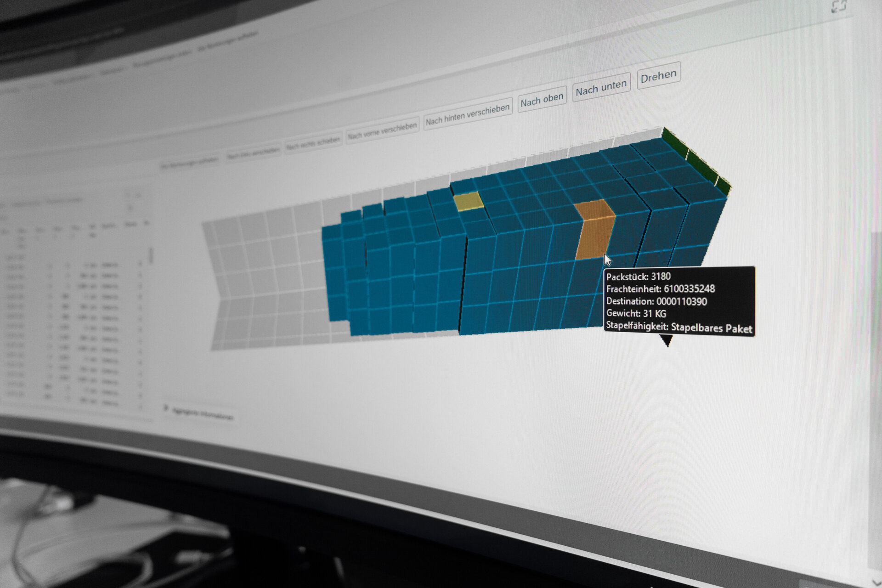
Task: Click Nach vorne verschieben
Action: click(382, 131)
